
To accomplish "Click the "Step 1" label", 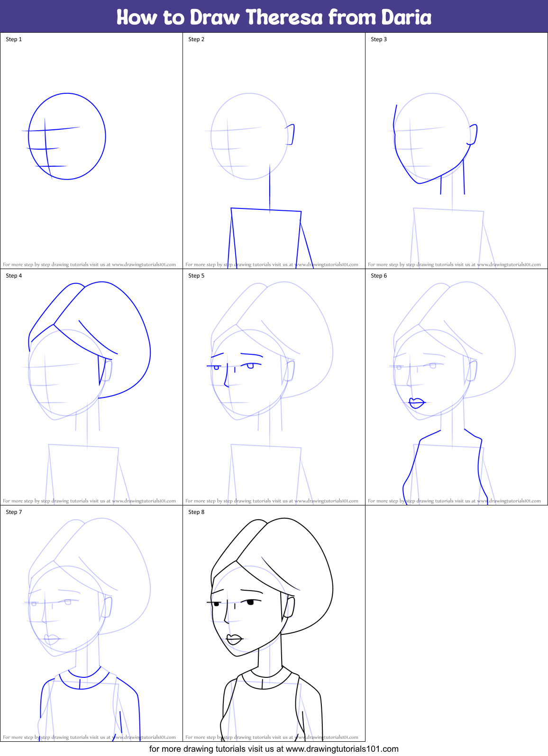I will point(14,39).
